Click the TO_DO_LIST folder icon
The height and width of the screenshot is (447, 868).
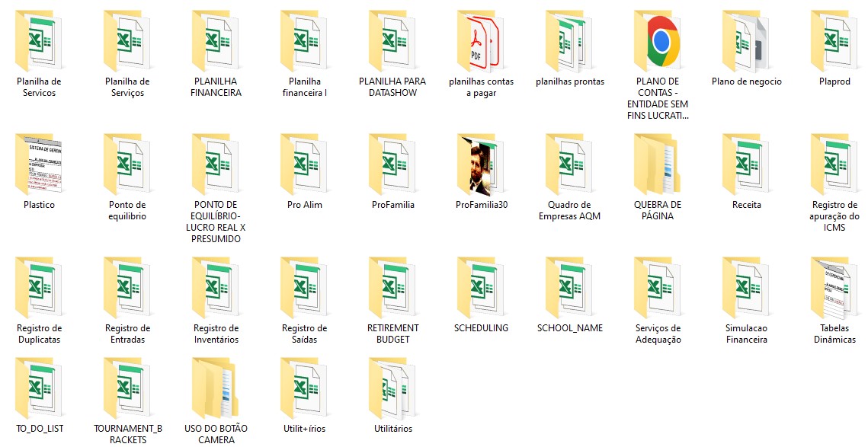[40, 387]
